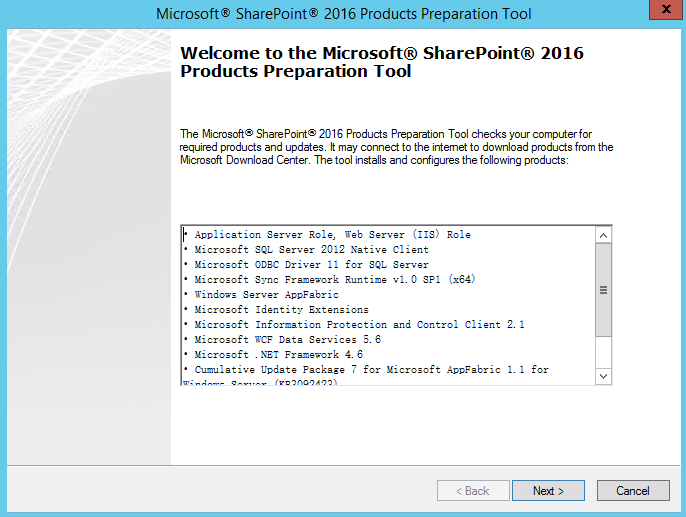Click the scrollbar track below the thumb
The height and width of the screenshot is (517, 686).
pyautogui.click(x=603, y=353)
